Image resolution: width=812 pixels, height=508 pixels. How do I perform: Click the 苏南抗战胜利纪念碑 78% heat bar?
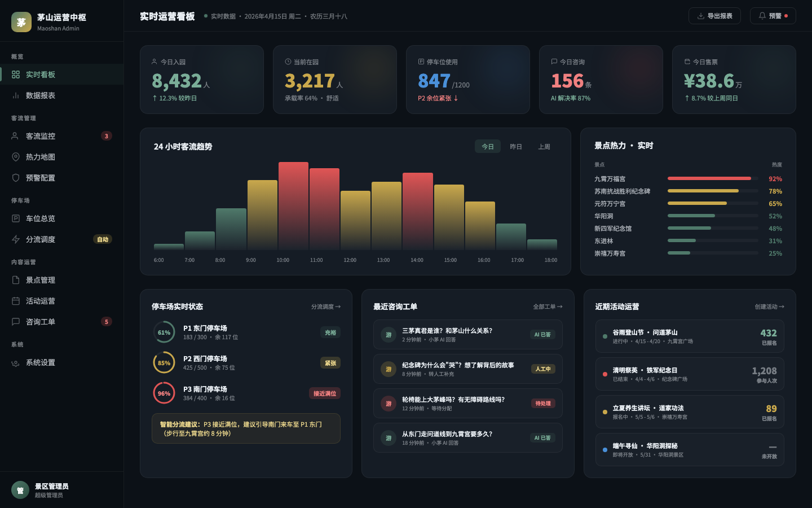point(713,191)
